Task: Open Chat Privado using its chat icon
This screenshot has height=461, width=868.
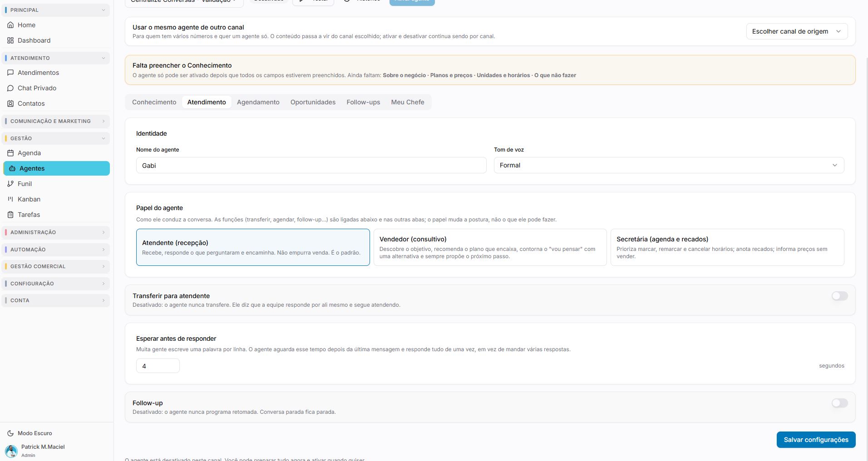Action: point(10,88)
